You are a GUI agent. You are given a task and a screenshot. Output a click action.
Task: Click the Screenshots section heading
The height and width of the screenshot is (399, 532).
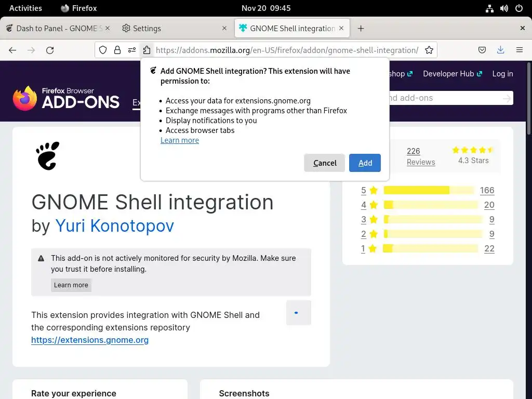[244, 393]
